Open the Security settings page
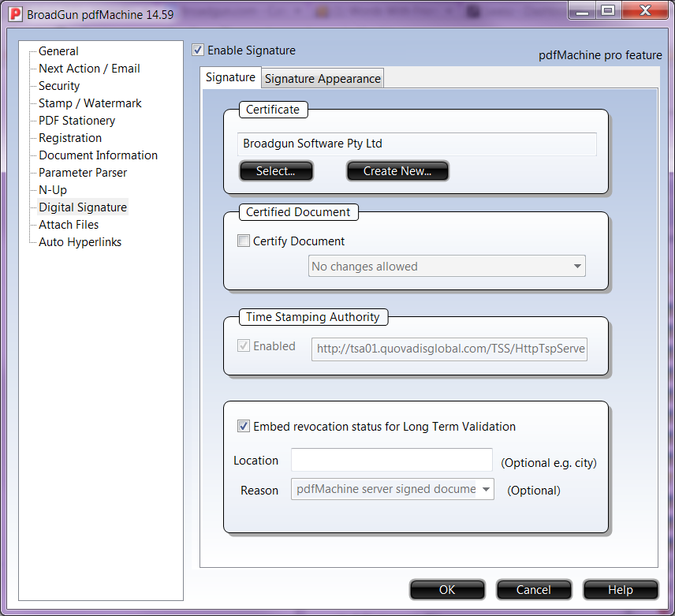Screen dimensions: 675x616 (59, 86)
